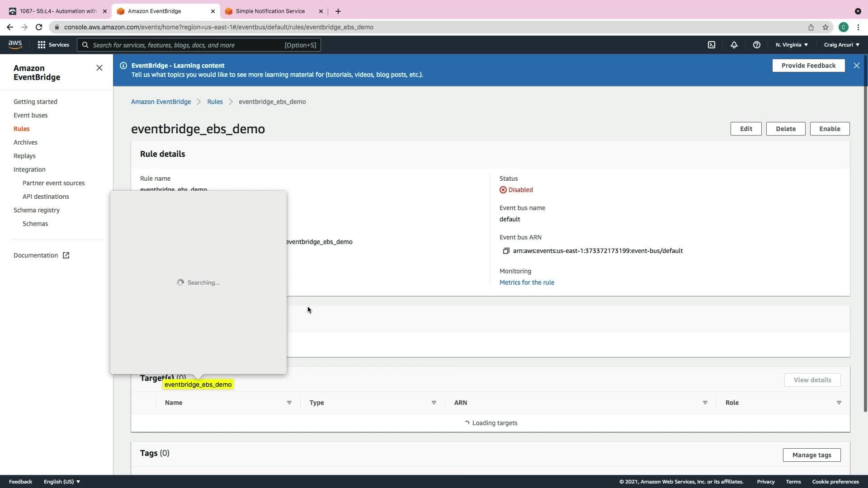Click the notifications bell icon
Viewport: 868px width, 488px height.
click(734, 45)
